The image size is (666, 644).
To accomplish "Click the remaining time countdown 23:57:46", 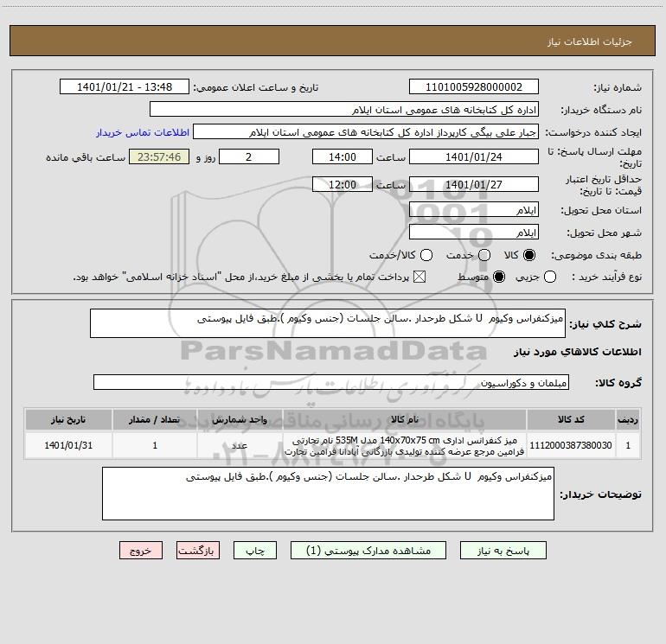I will tap(159, 156).
